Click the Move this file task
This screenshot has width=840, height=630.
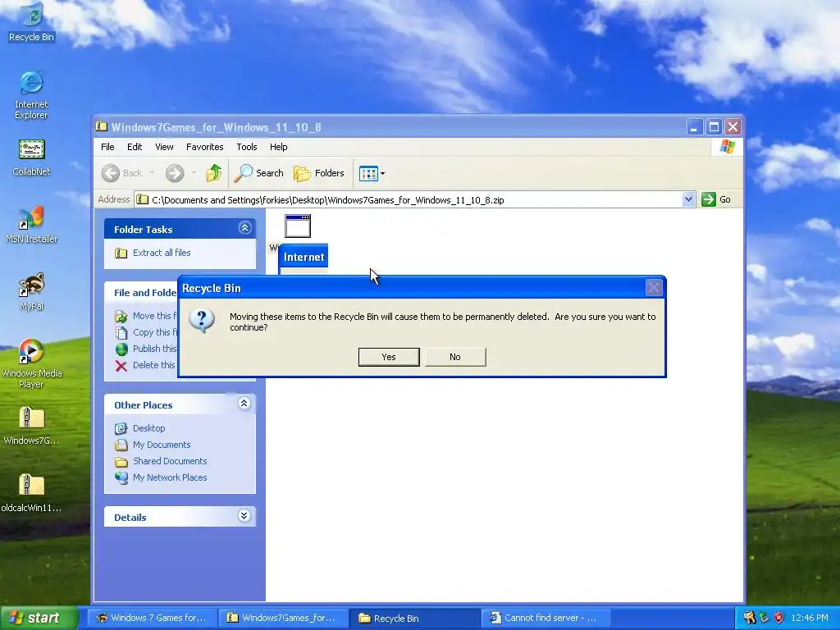pos(146,316)
